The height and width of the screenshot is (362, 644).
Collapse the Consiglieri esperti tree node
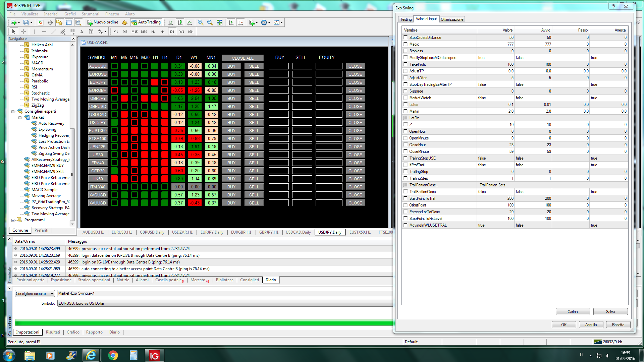click(13, 112)
